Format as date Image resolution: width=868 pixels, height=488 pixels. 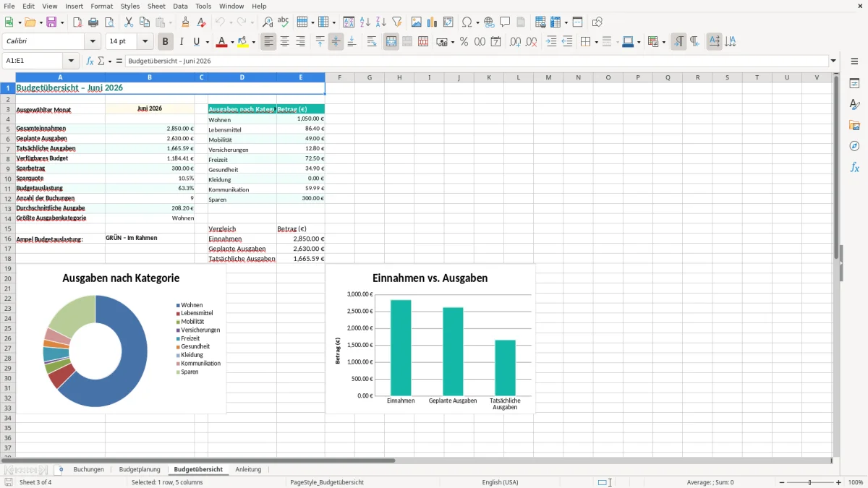click(495, 42)
